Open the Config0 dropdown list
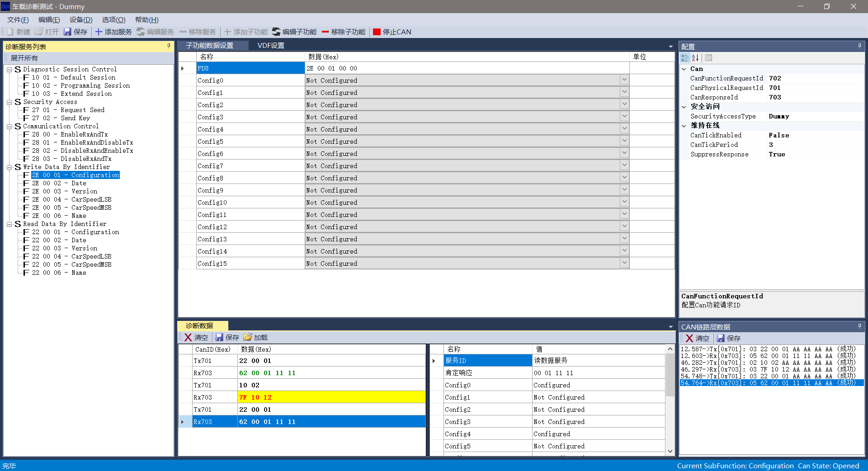Screen dimensions: 868x471 pyautogui.click(x=624, y=80)
